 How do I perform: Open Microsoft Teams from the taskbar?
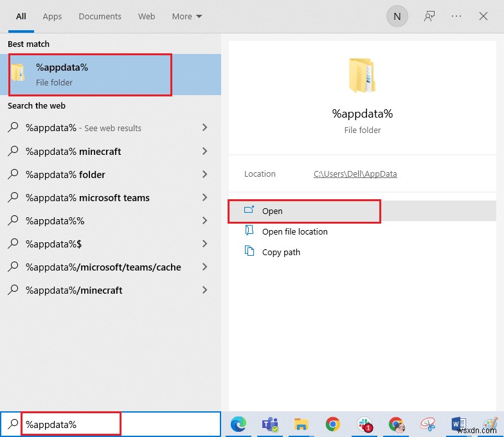(x=270, y=424)
